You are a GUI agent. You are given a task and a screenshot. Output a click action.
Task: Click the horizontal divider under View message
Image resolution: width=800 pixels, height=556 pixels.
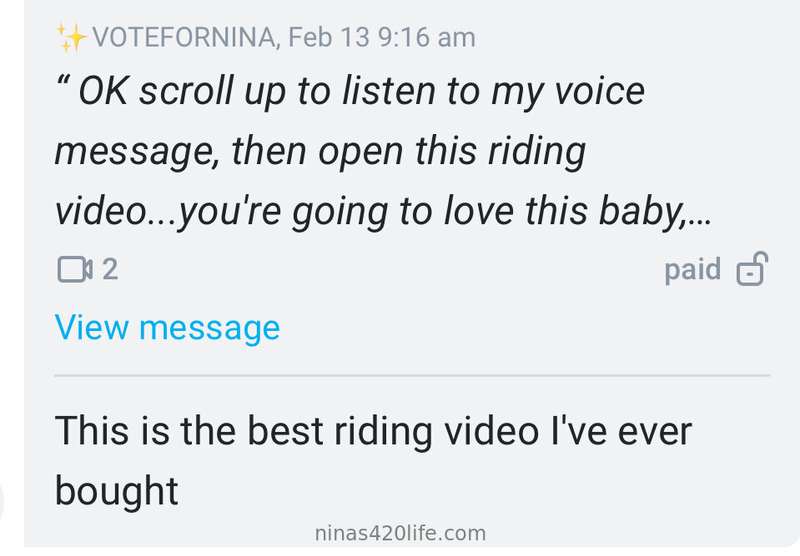[412, 375]
